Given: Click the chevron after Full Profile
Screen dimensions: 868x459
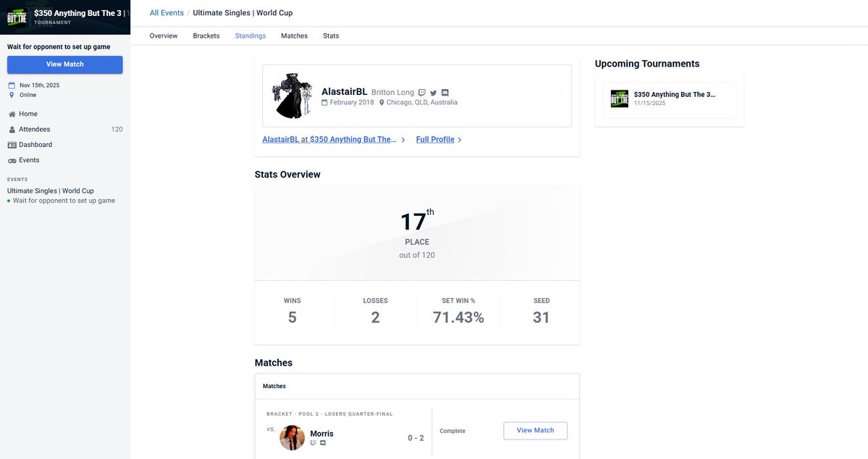Looking at the screenshot, I should tap(460, 140).
